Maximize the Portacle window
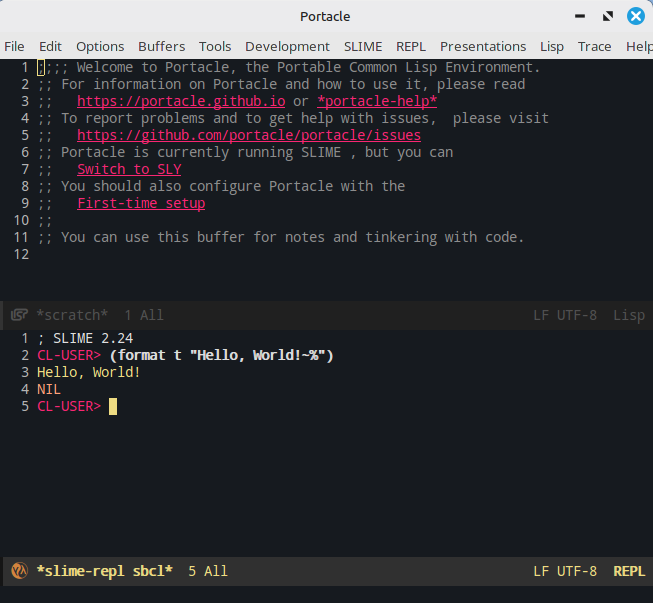653x603 pixels. point(608,16)
